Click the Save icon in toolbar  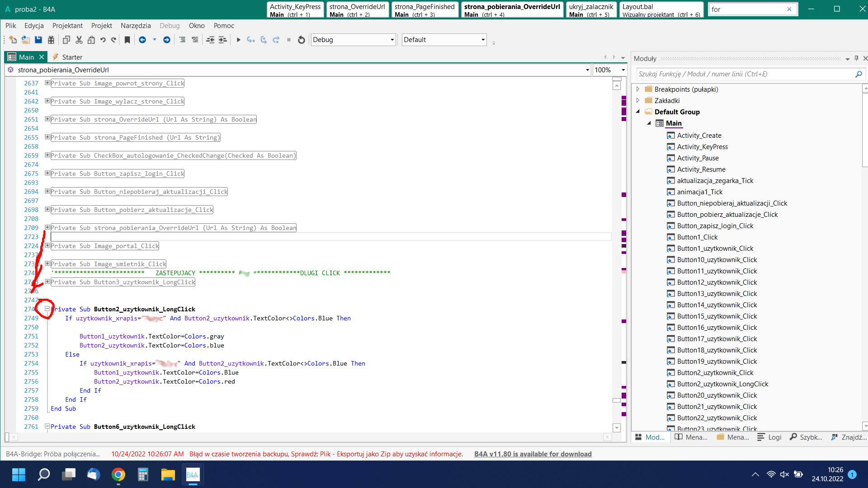[38, 40]
